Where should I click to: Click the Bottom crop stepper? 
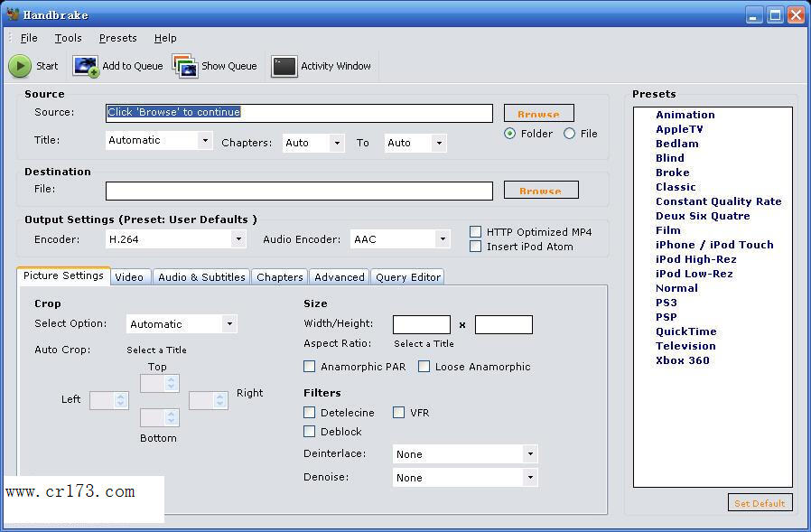(x=159, y=417)
